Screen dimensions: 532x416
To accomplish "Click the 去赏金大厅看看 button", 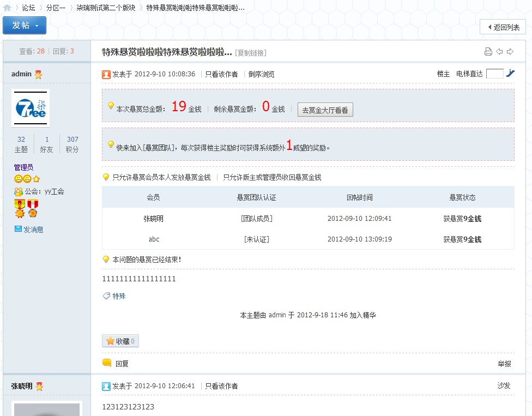I will click(325, 110).
